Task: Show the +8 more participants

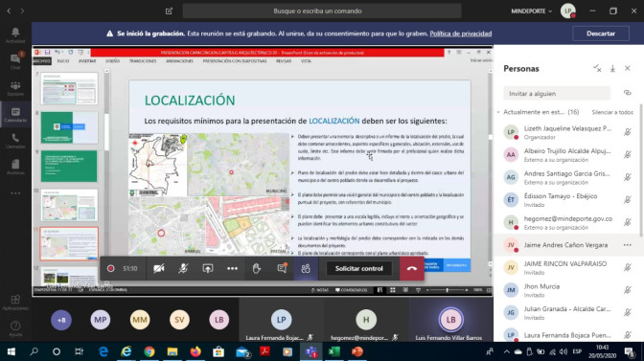Action: click(61, 320)
